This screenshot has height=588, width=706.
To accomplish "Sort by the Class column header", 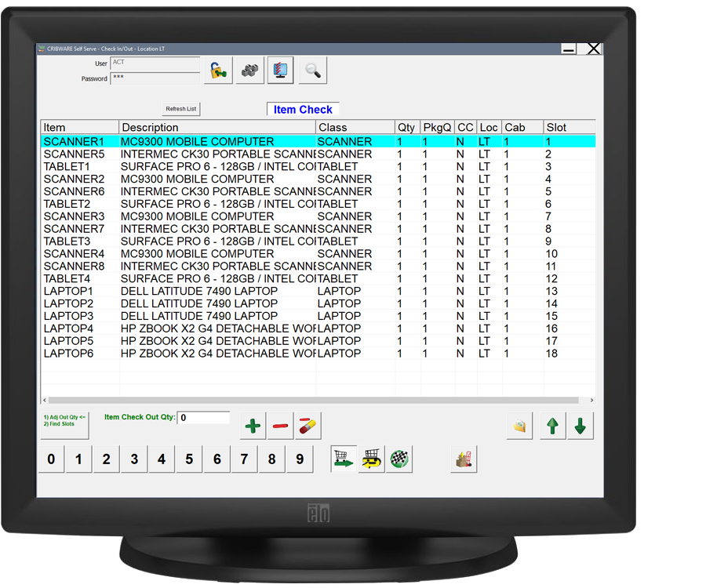I will [355, 127].
